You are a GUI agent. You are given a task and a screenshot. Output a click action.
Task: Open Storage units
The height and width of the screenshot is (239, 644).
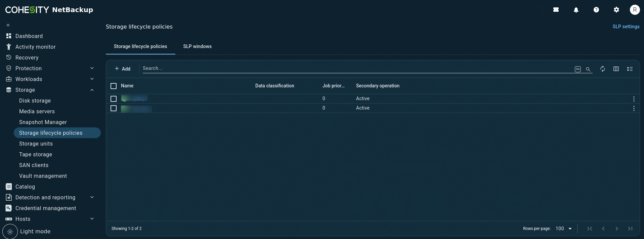click(36, 144)
